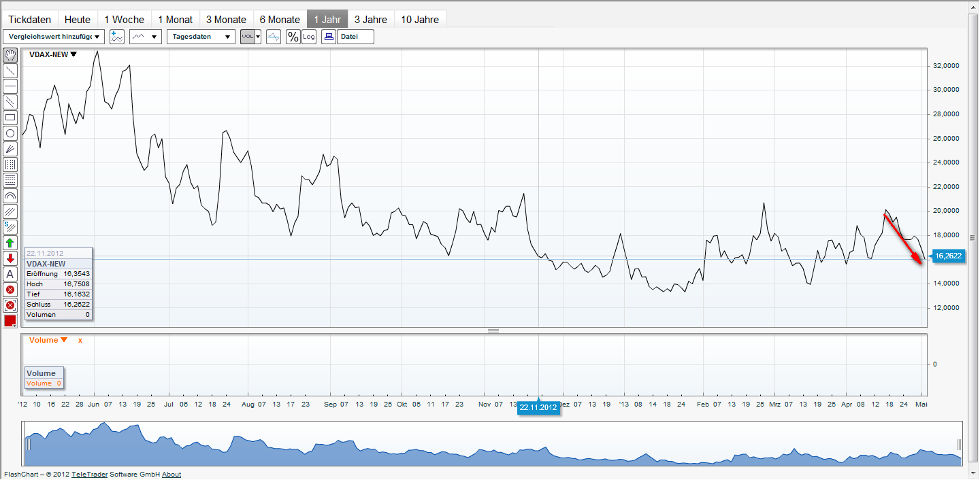Viewport: 980px width, 480px height.
Task: Expand the VDAX-NEW series menu arrow
Action: (73, 54)
